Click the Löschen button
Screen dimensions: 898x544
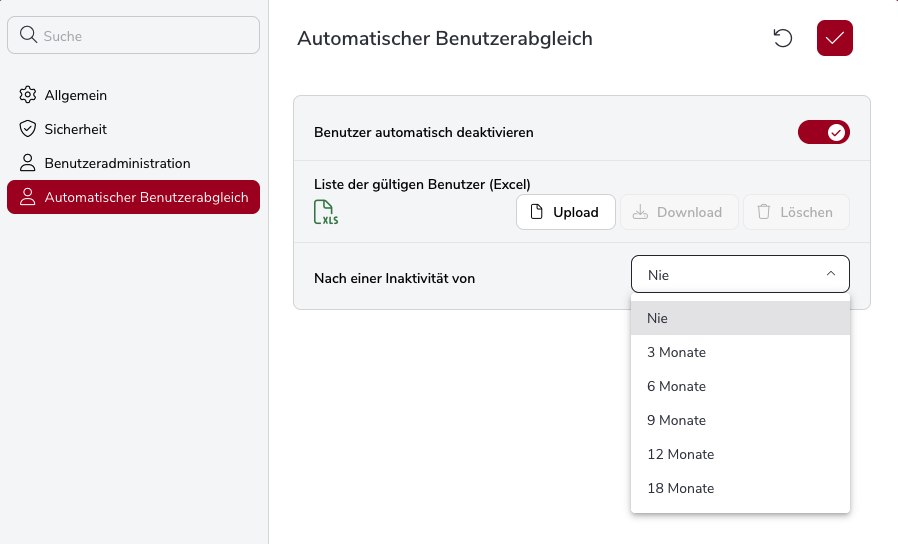(796, 212)
